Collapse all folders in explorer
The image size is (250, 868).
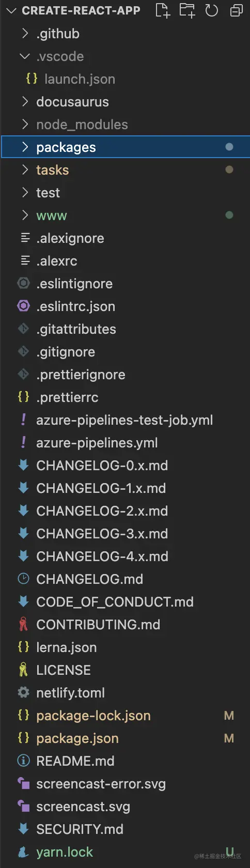(236, 10)
